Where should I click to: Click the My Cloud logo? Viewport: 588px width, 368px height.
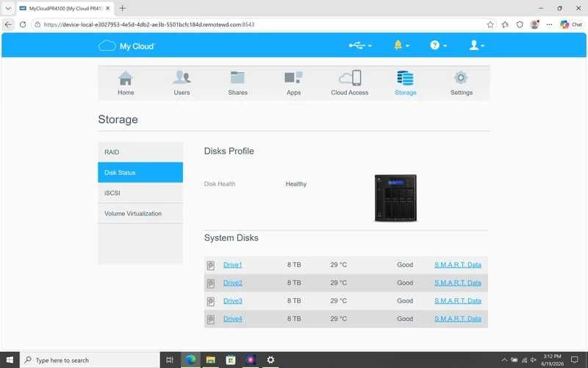pos(126,46)
